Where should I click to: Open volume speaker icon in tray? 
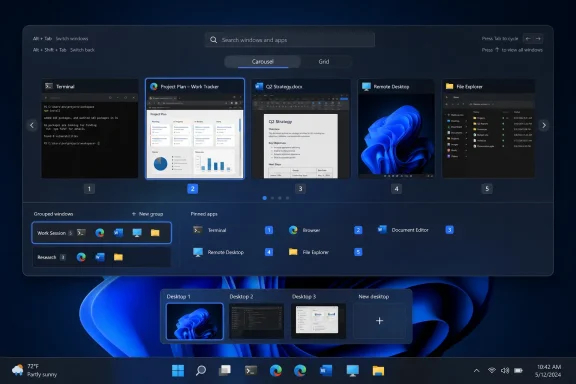(x=505, y=370)
